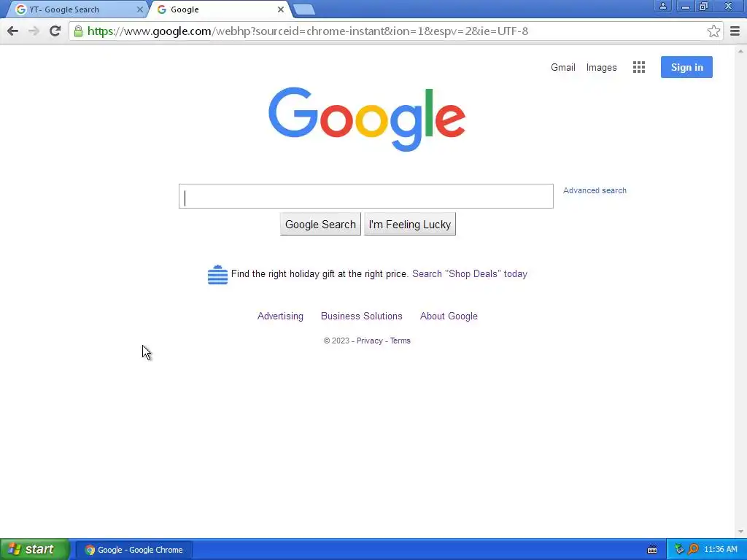This screenshot has height=560, width=747.
Task: Focus the Google search box
Action: (x=366, y=196)
